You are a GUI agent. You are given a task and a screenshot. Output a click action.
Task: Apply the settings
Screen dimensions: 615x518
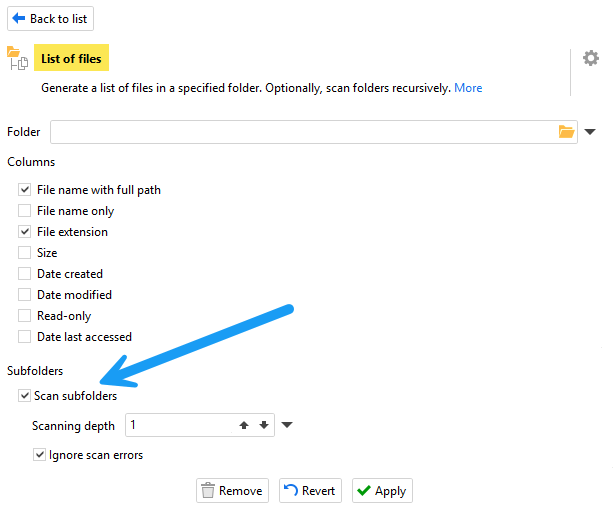click(x=381, y=490)
